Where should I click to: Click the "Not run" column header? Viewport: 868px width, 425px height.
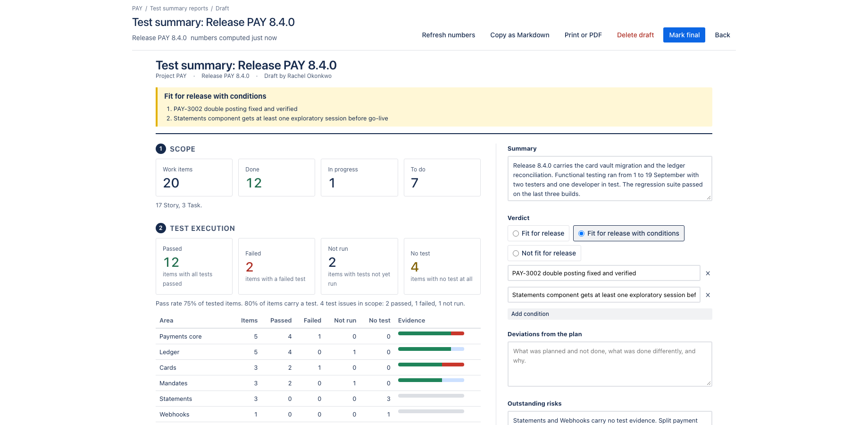tap(345, 320)
